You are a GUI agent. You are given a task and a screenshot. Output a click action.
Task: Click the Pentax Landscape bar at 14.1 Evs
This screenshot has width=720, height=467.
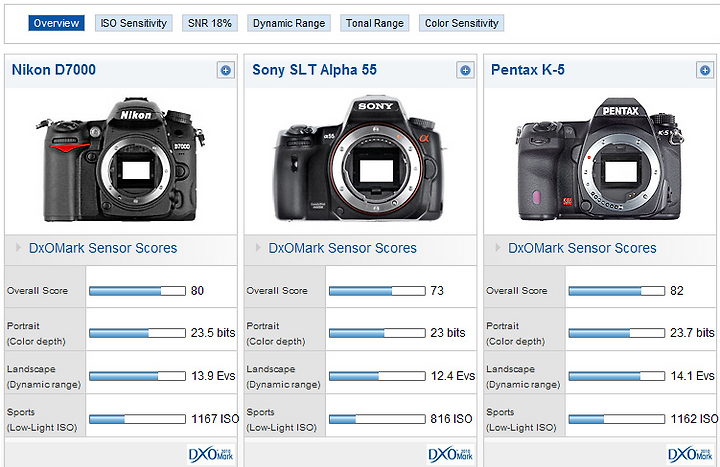coord(617,377)
